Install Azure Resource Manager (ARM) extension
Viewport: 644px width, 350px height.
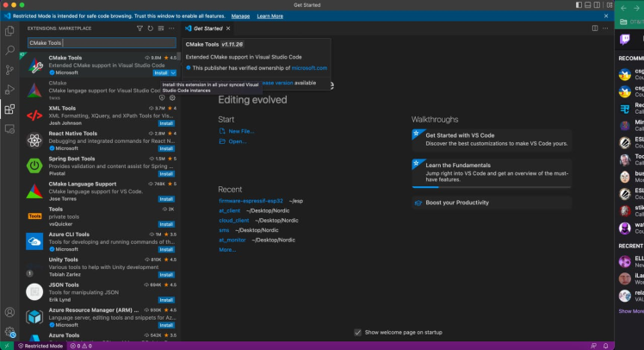pyautogui.click(x=166, y=325)
